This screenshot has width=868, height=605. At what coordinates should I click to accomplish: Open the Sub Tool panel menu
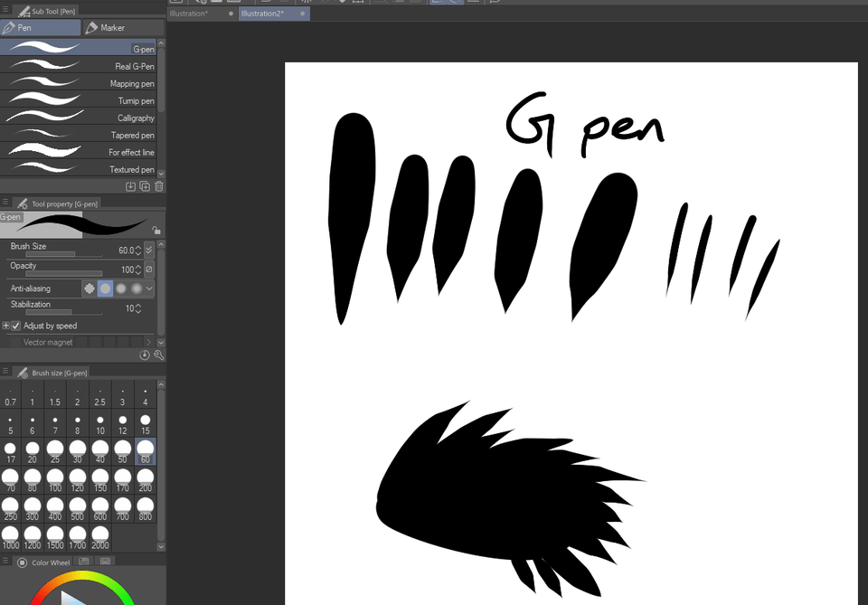click(x=5, y=10)
